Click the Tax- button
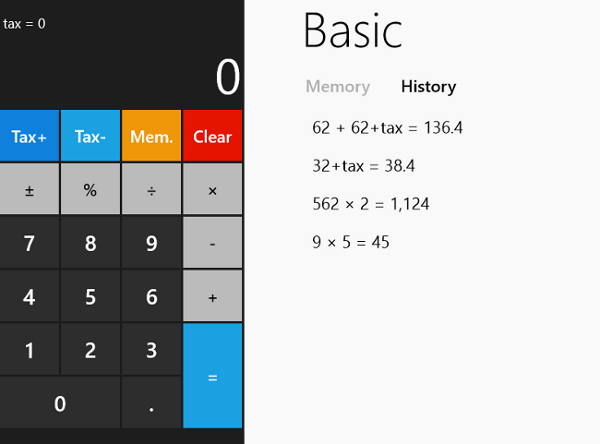This screenshot has height=444, width=600. click(90, 136)
